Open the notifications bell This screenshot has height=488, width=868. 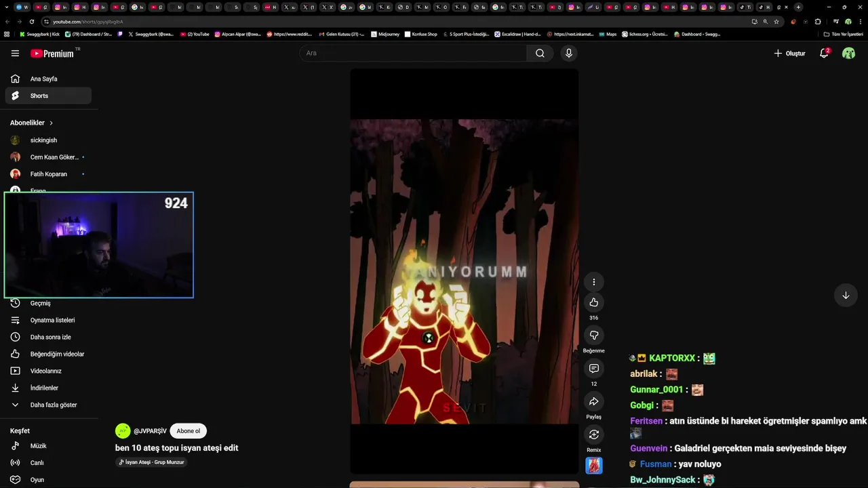pyautogui.click(x=824, y=54)
